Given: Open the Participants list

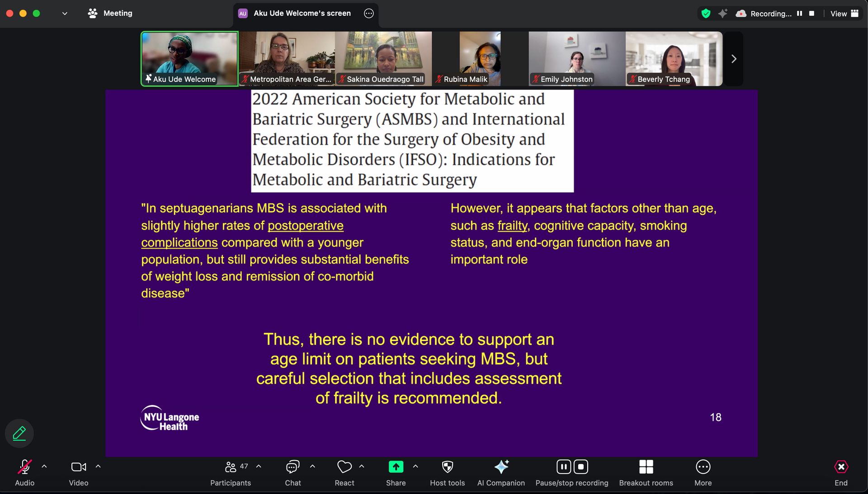Looking at the screenshot, I should [231, 472].
